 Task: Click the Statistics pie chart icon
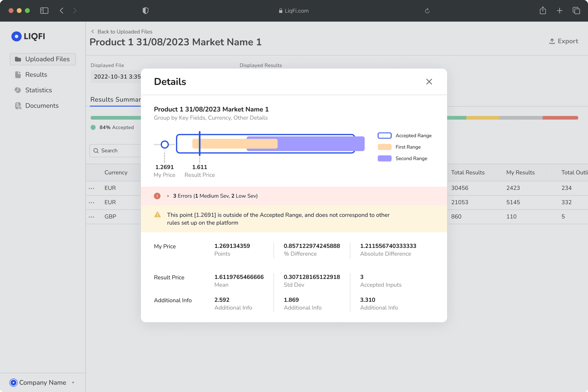tap(18, 90)
